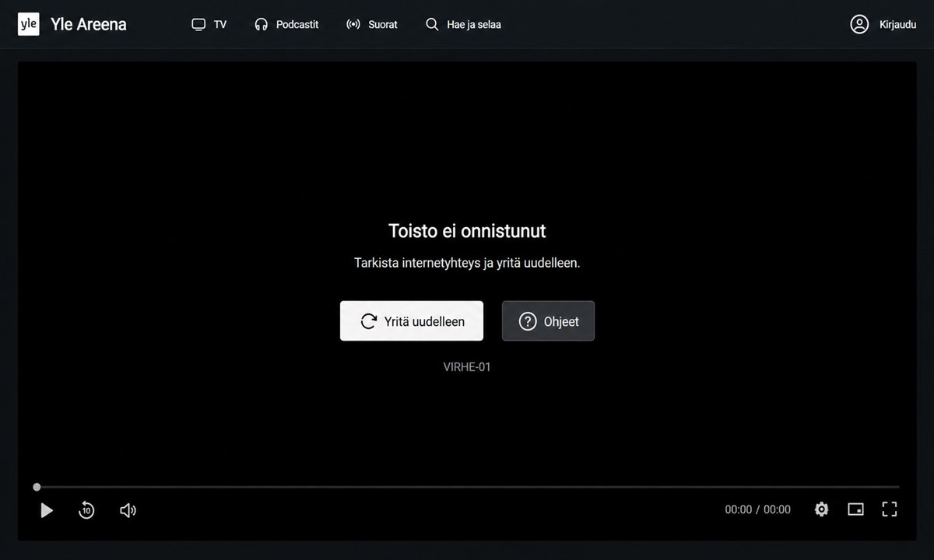Open player settings gear
The height and width of the screenshot is (560, 934).
pyautogui.click(x=821, y=509)
